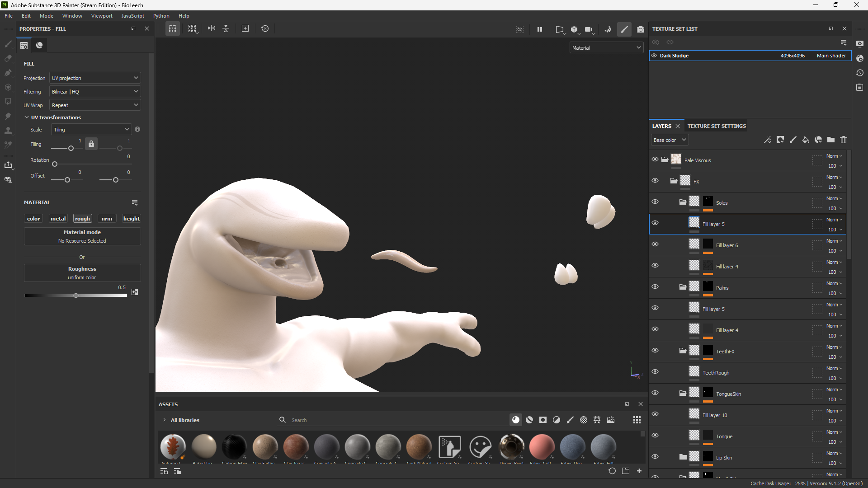This screenshot has width=868, height=488.
Task: Delete layer with the trash icon
Action: (844, 140)
